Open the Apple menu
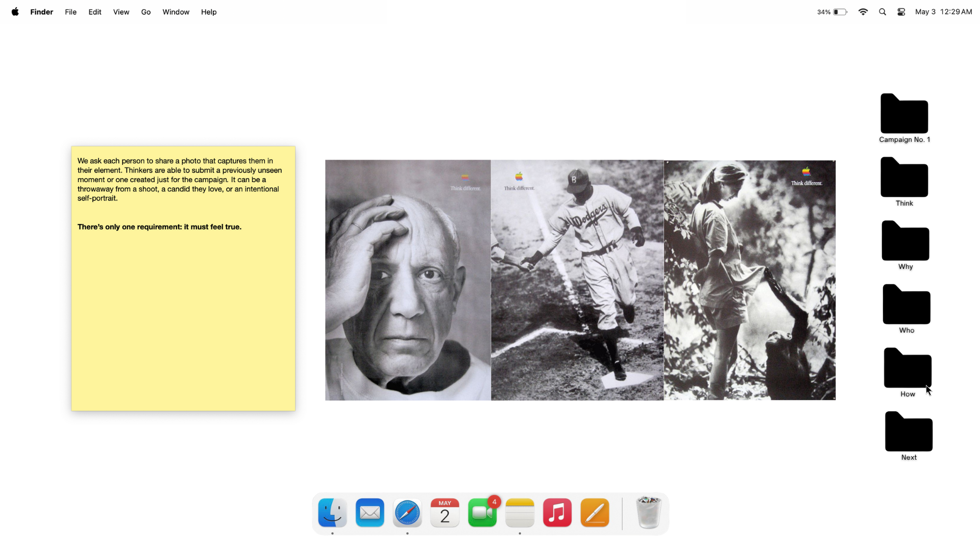 15,12
